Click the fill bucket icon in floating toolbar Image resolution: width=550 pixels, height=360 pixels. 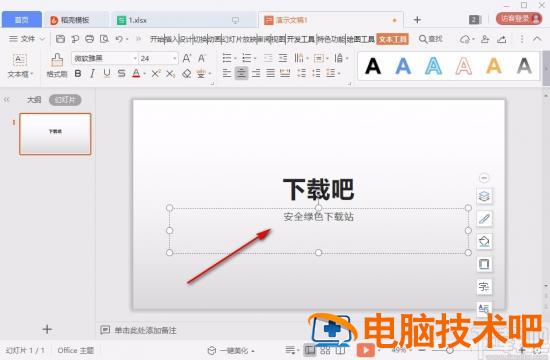(484, 241)
